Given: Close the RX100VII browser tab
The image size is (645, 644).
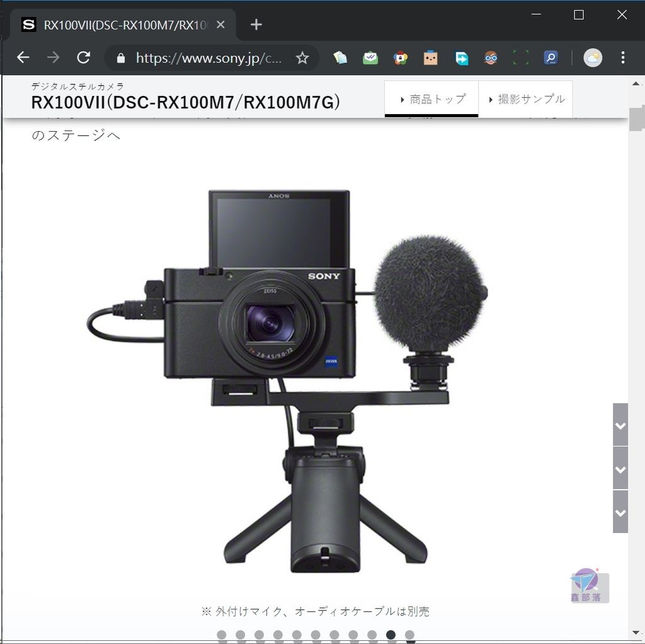Looking at the screenshot, I should coord(220,25).
